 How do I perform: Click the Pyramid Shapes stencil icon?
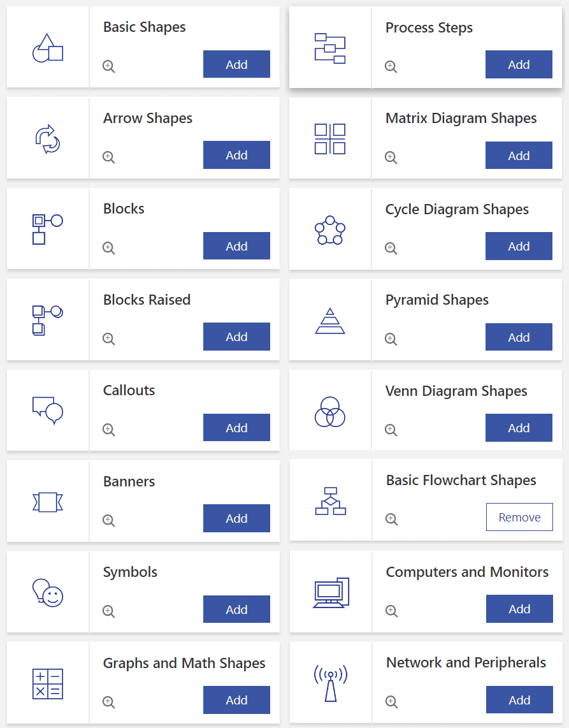(x=330, y=321)
